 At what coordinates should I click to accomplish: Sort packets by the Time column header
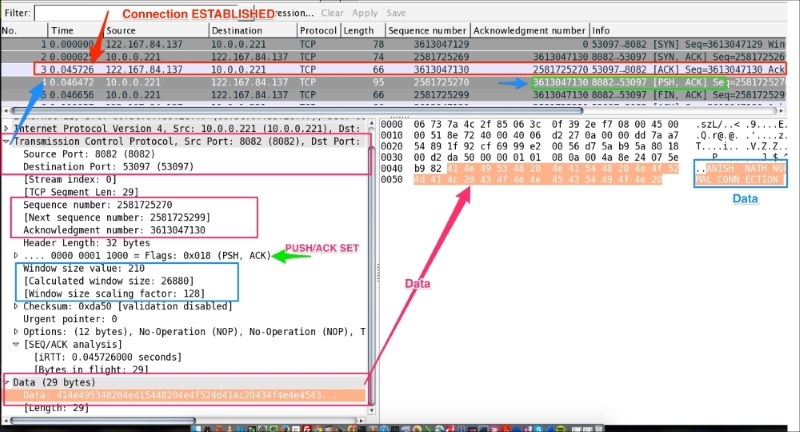pyautogui.click(x=76, y=31)
